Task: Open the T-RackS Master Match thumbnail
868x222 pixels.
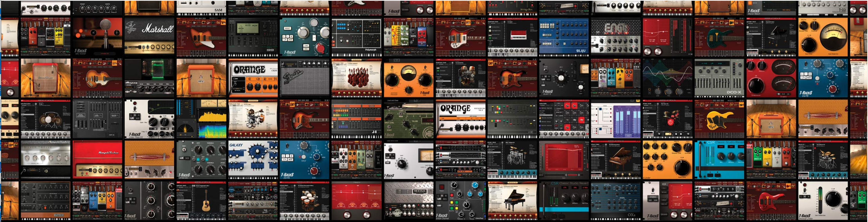Action: pyautogui.click(x=771, y=7)
